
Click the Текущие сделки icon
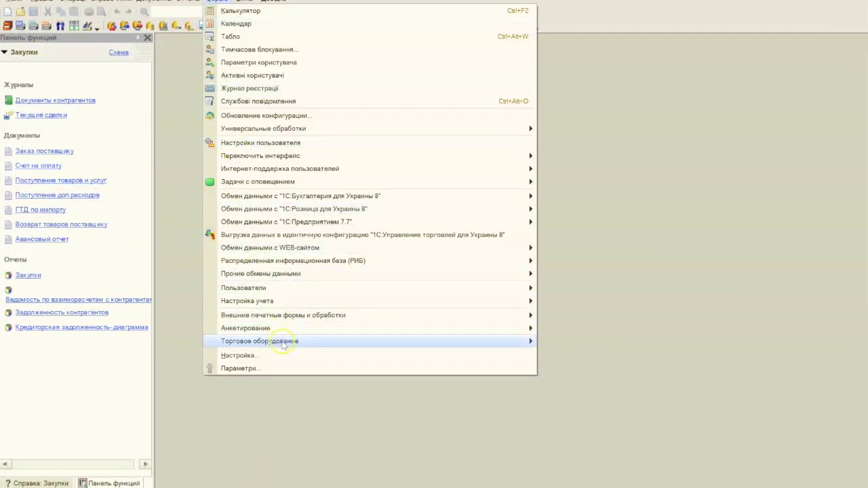8,115
